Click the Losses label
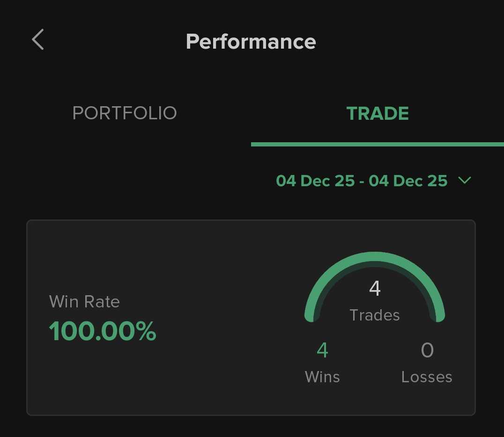Image resolution: width=504 pixels, height=437 pixels. (427, 377)
